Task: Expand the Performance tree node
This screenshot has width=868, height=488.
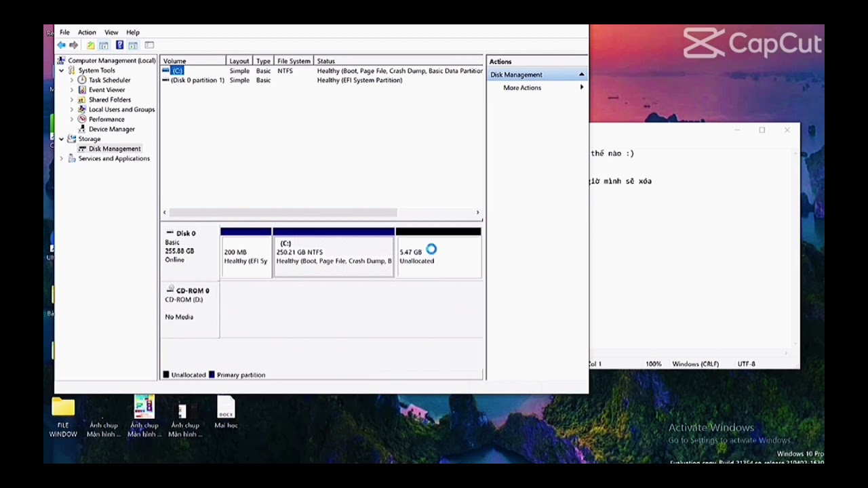Action: tap(72, 119)
